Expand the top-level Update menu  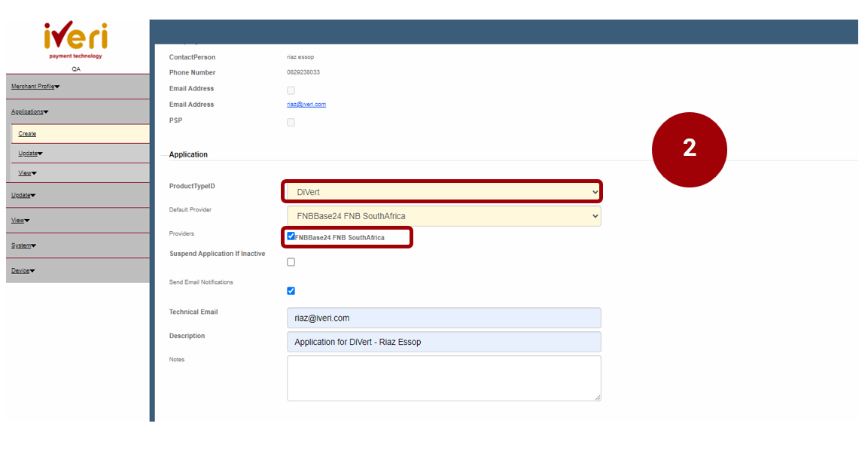pyautogui.click(x=23, y=196)
